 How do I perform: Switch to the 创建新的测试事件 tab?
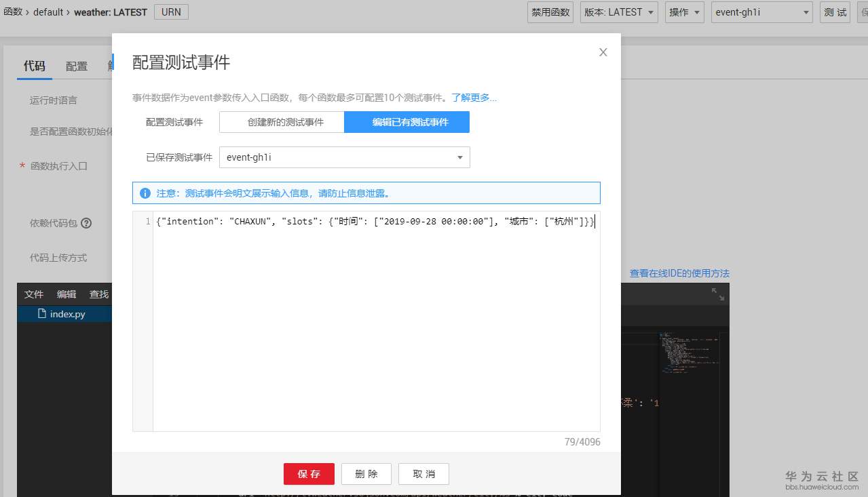pos(281,122)
